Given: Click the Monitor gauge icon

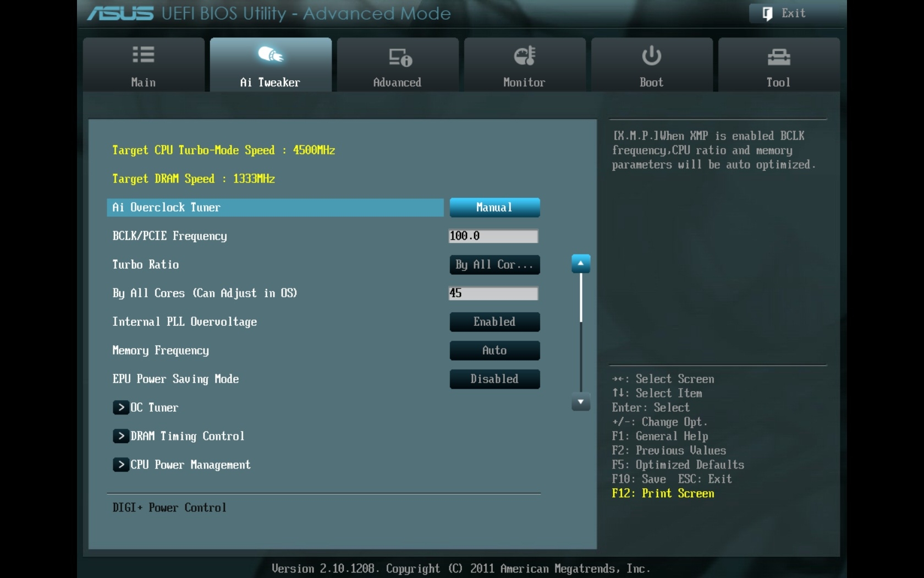Looking at the screenshot, I should pyautogui.click(x=525, y=56).
